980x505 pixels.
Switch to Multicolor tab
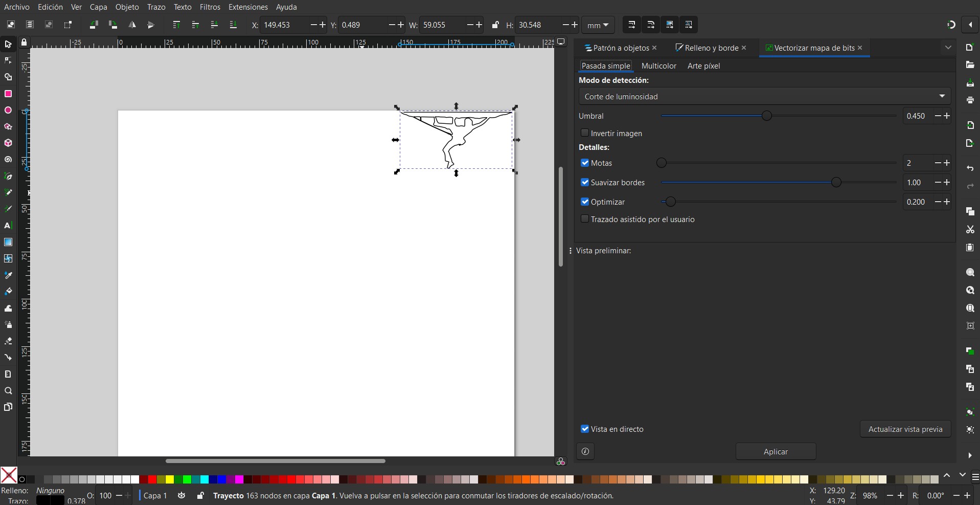click(658, 65)
